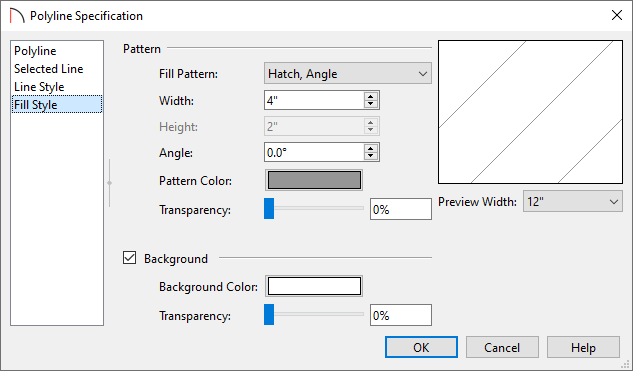This screenshot has height=371, width=633.
Task: Click the dialog resize grip corner
Action: [x=626, y=364]
